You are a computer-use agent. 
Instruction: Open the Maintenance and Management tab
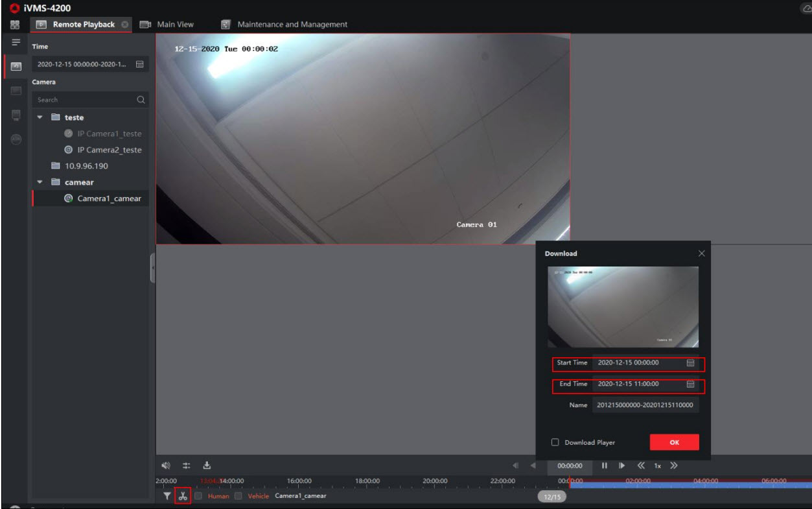tap(292, 25)
